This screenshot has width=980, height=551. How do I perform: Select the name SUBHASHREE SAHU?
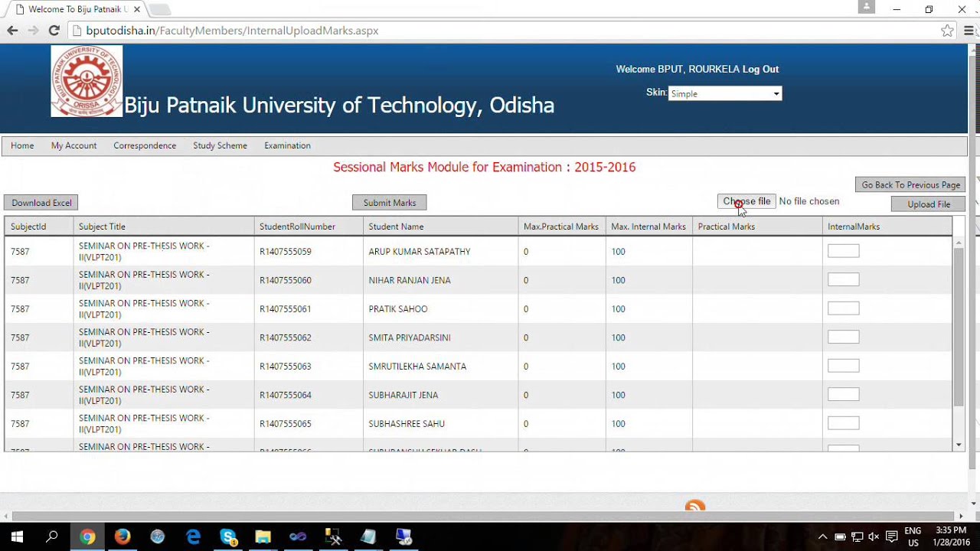(407, 424)
